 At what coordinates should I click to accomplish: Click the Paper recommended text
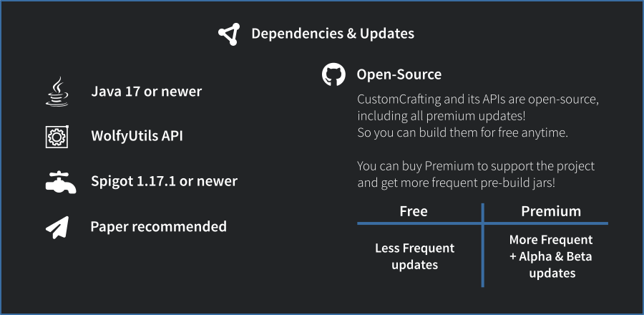(158, 227)
